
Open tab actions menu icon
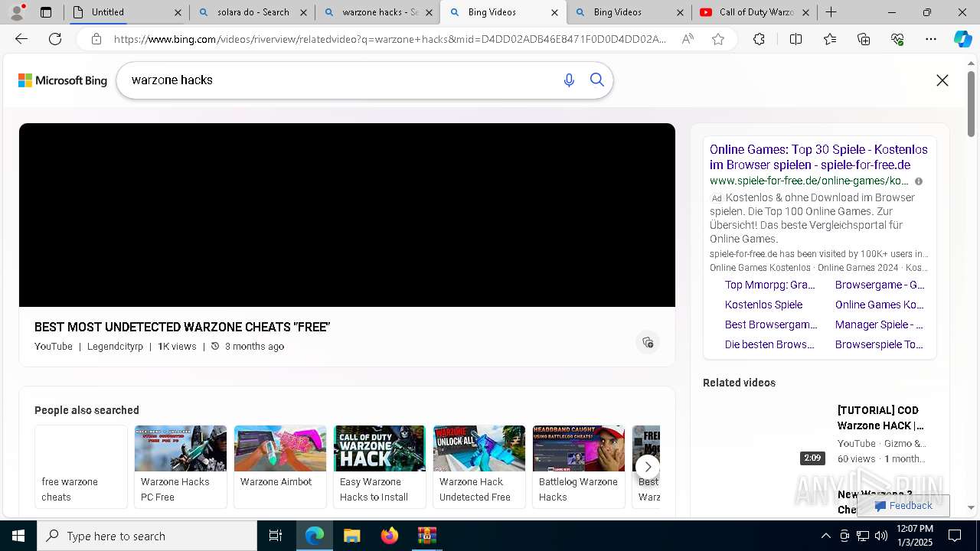click(x=46, y=12)
